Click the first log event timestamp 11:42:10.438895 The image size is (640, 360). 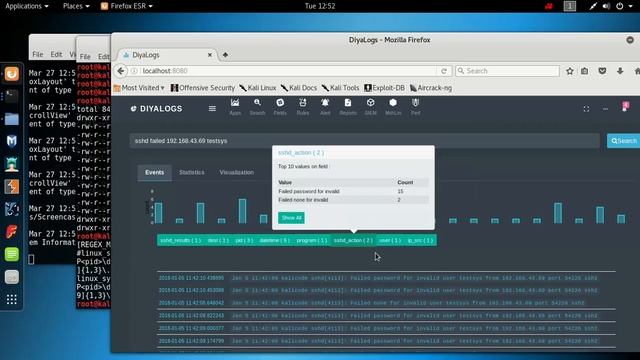coord(191,278)
